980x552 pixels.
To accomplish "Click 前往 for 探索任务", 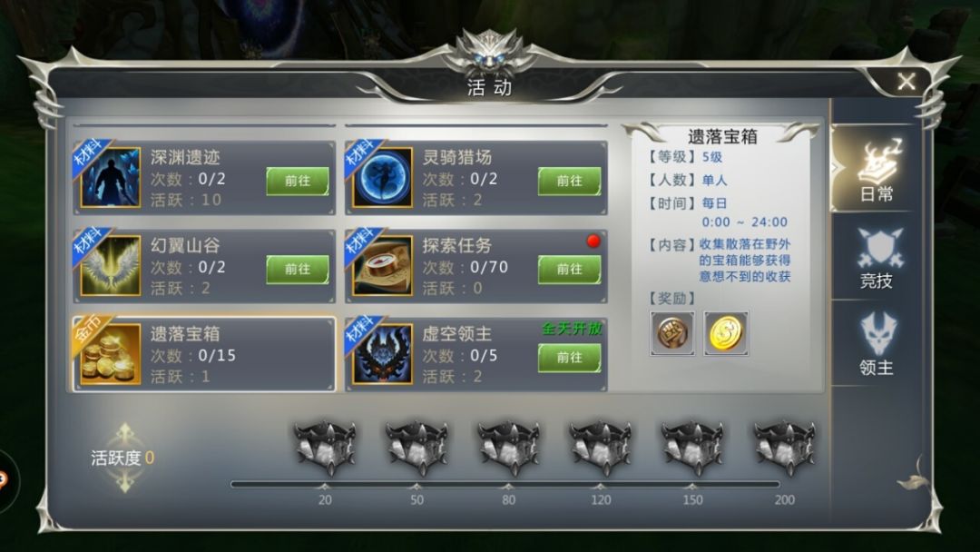I will tap(569, 269).
